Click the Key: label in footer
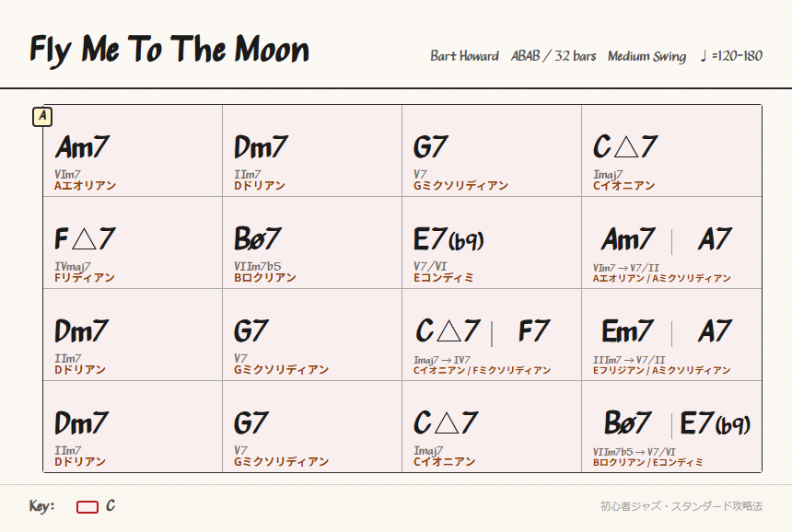This screenshot has width=792, height=532. point(42,506)
